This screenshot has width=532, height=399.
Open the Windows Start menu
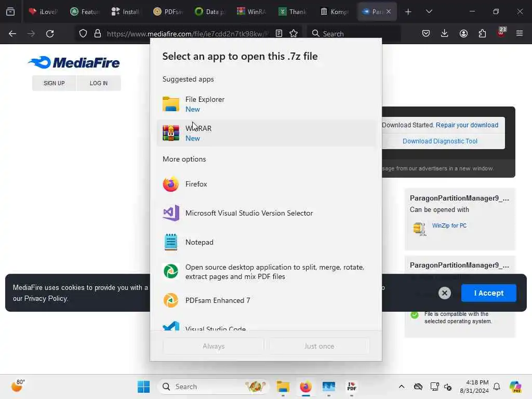click(143, 387)
